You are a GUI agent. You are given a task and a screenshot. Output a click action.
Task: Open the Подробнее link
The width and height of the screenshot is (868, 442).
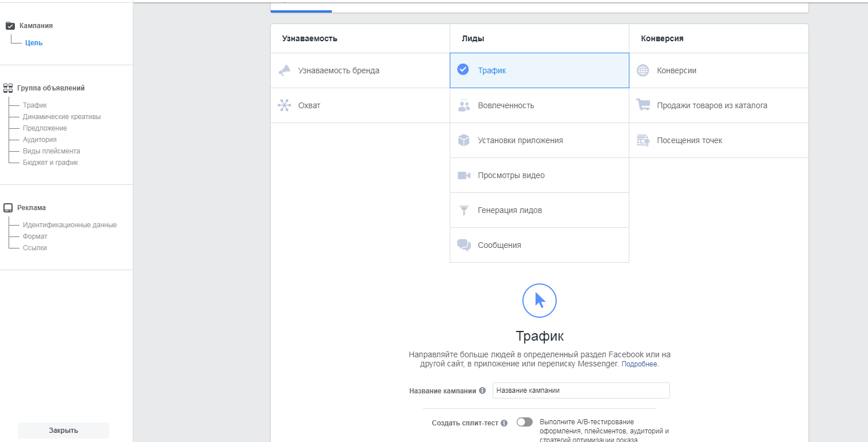point(639,364)
